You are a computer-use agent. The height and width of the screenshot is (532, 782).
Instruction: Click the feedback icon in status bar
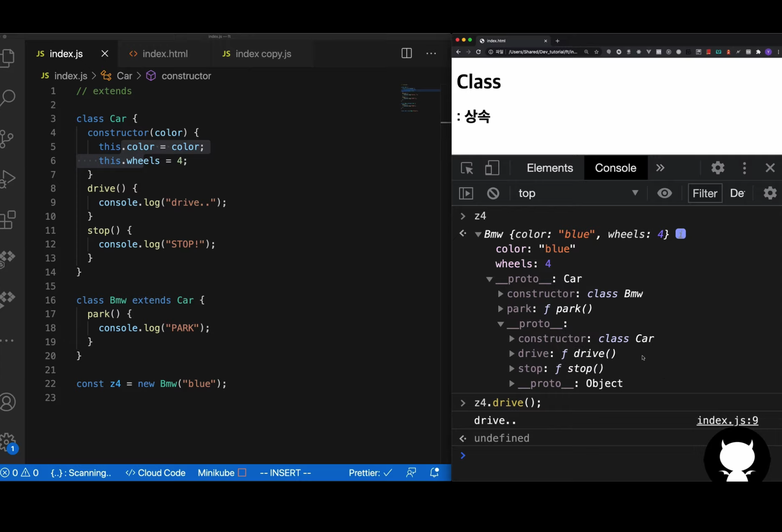411,472
